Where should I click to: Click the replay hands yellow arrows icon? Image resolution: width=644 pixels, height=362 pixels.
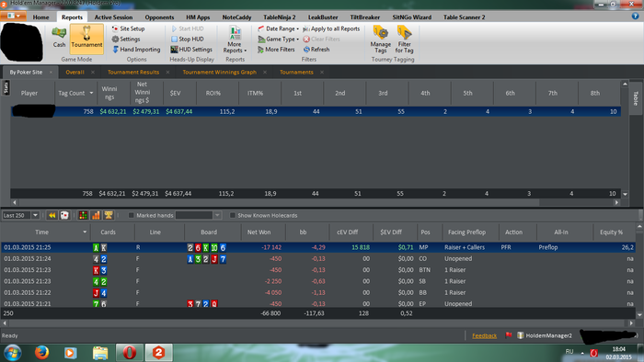[x=52, y=215]
